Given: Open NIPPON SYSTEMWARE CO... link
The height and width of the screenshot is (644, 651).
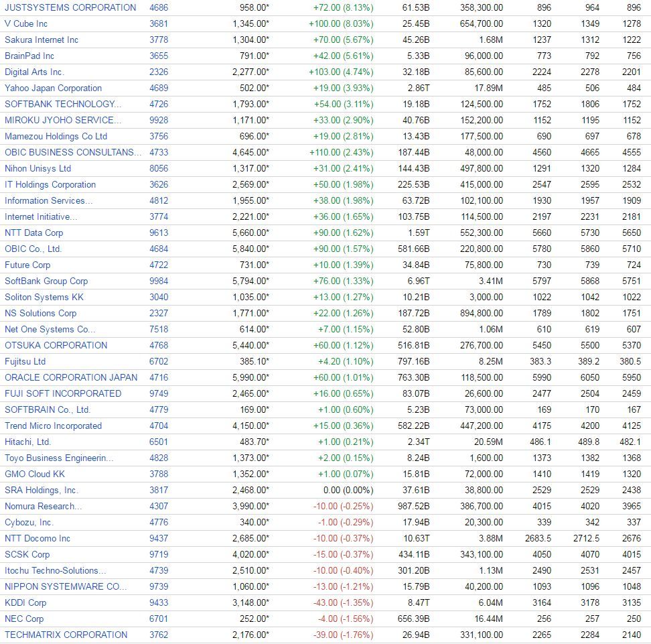Looking at the screenshot, I should [x=66, y=587].
